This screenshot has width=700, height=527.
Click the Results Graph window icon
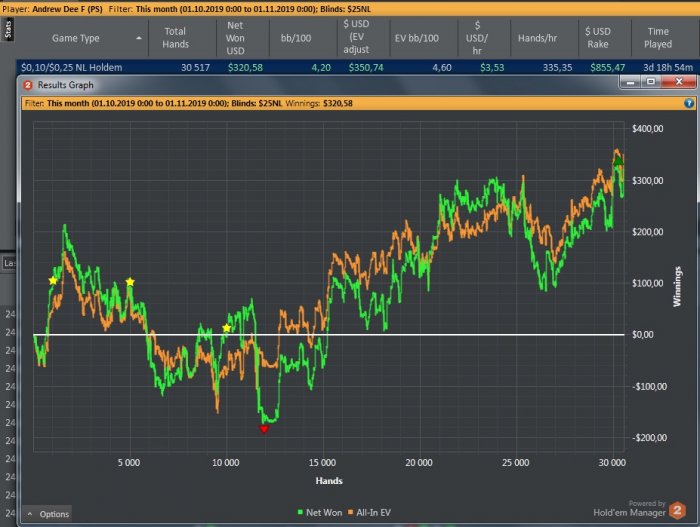(28, 85)
